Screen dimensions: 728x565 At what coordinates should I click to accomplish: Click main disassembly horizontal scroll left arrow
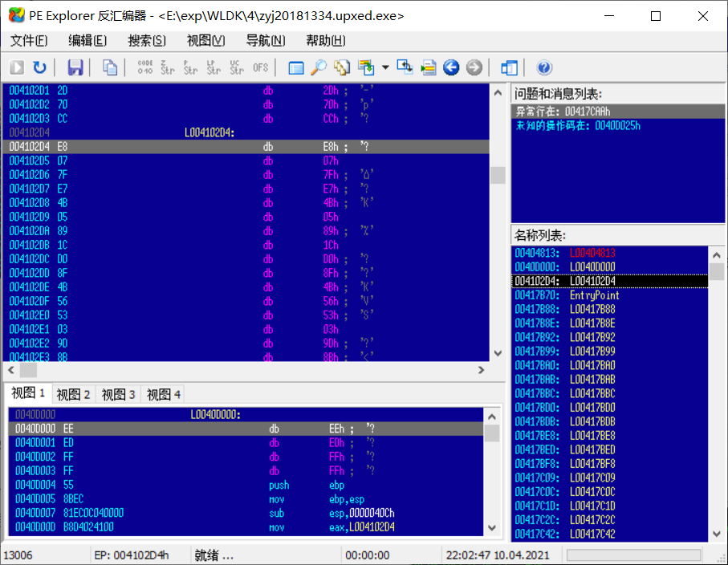[11, 370]
